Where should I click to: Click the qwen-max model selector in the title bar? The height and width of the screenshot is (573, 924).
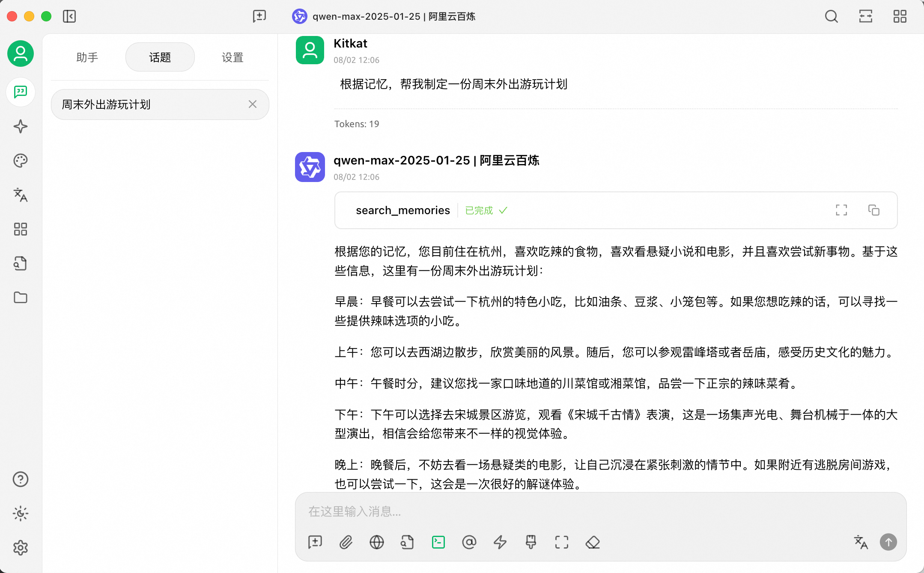coord(384,16)
